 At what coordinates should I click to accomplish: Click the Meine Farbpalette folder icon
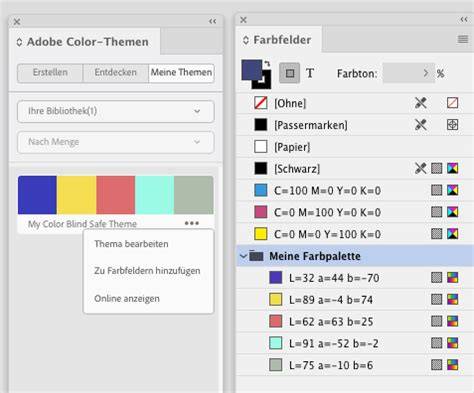click(x=256, y=256)
